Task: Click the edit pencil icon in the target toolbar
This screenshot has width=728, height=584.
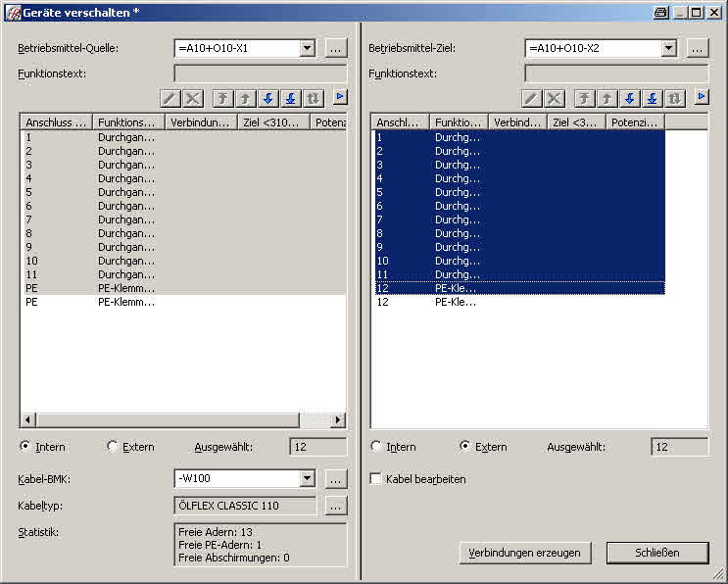Action: click(532, 98)
